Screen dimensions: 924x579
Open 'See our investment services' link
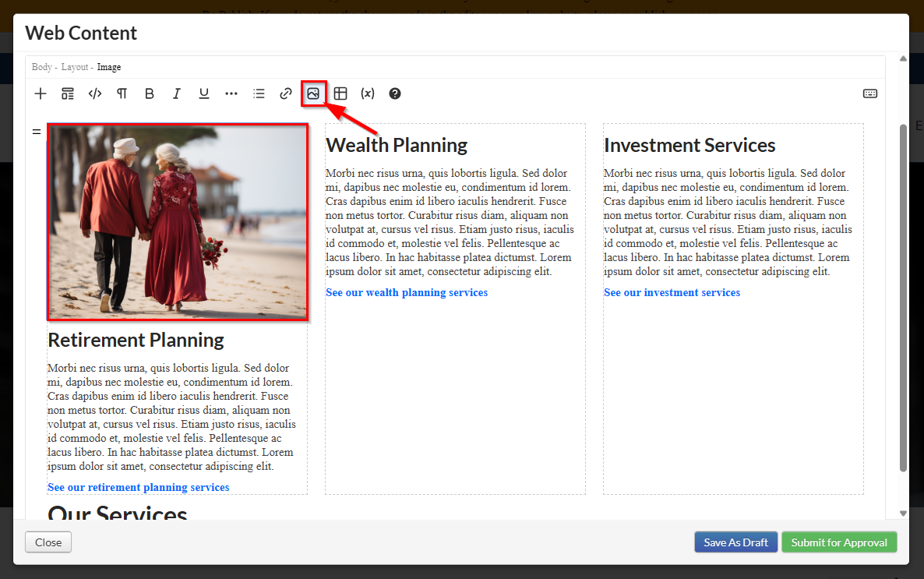(x=672, y=292)
